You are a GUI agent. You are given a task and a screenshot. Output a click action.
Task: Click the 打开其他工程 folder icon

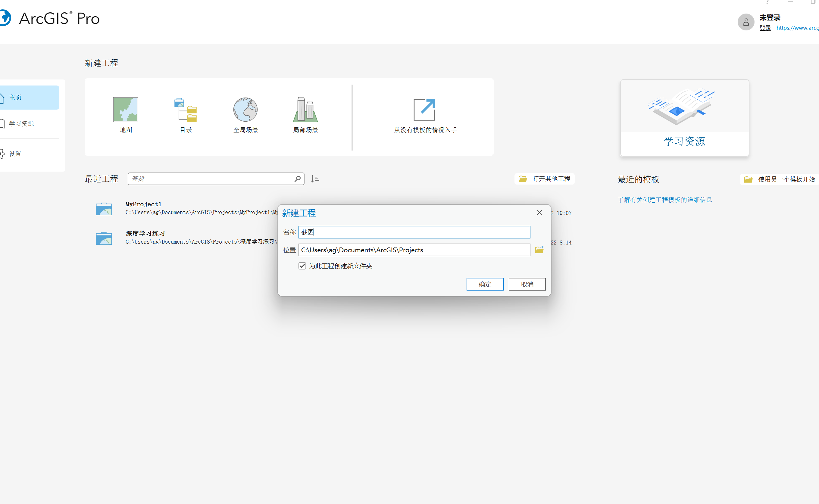tap(522, 179)
